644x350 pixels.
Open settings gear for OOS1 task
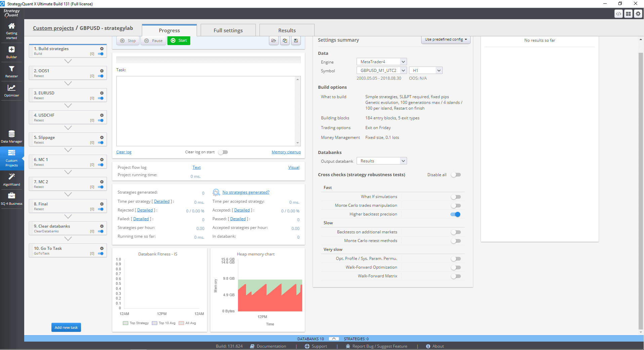click(x=102, y=71)
